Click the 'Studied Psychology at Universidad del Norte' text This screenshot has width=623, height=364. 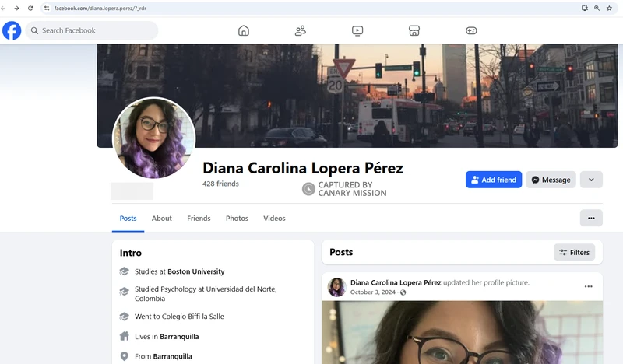[x=206, y=294]
